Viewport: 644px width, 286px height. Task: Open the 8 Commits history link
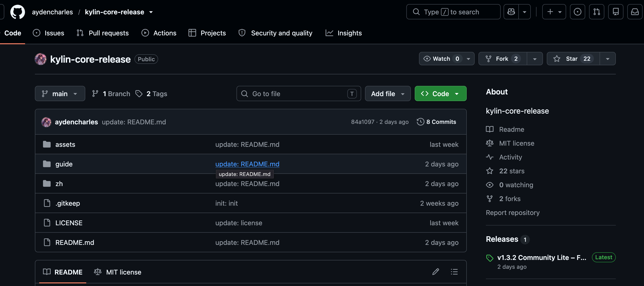click(x=436, y=122)
